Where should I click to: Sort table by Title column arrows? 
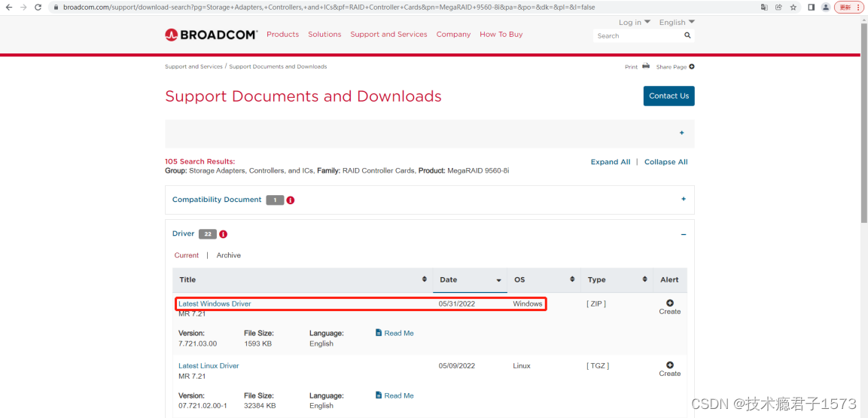[425, 279]
